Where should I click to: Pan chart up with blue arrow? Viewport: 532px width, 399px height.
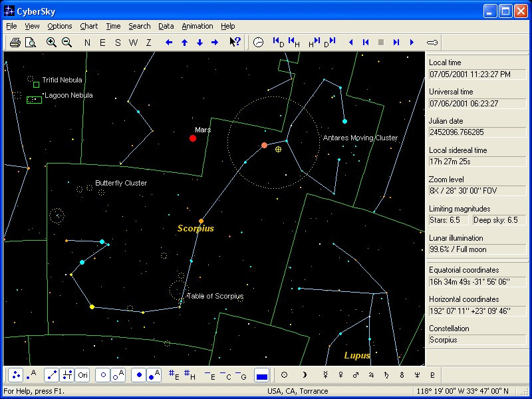coord(184,43)
